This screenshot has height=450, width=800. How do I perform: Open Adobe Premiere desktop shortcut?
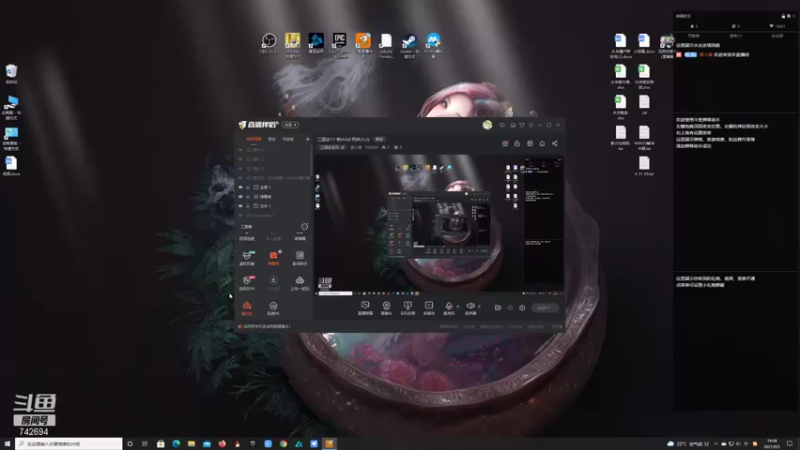point(386,45)
